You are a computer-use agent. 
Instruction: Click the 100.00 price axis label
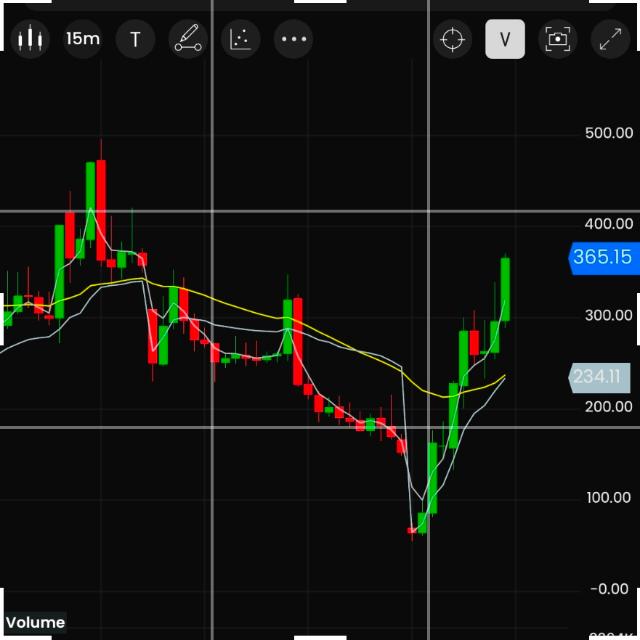(609, 497)
